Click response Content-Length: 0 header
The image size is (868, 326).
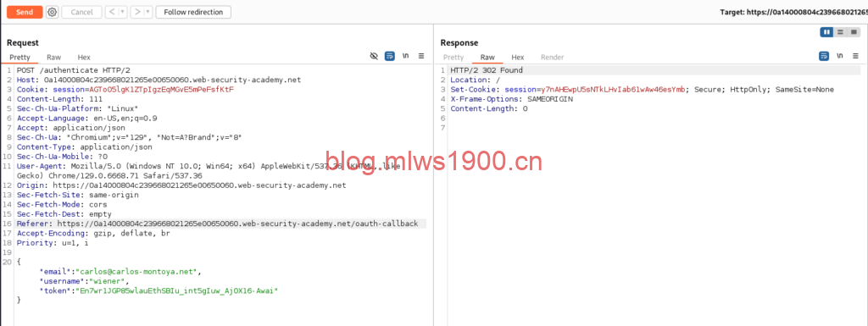489,108
